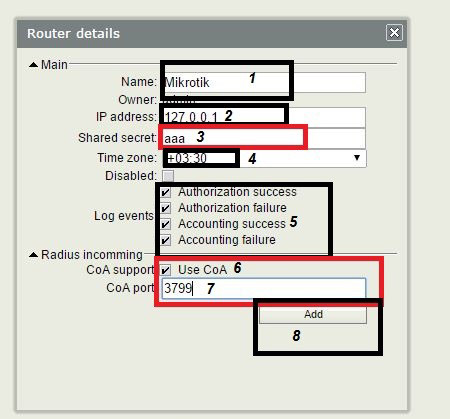450x419 pixels.
Task: Uncheck Accounting failure log event
Action: pos(166,240)
